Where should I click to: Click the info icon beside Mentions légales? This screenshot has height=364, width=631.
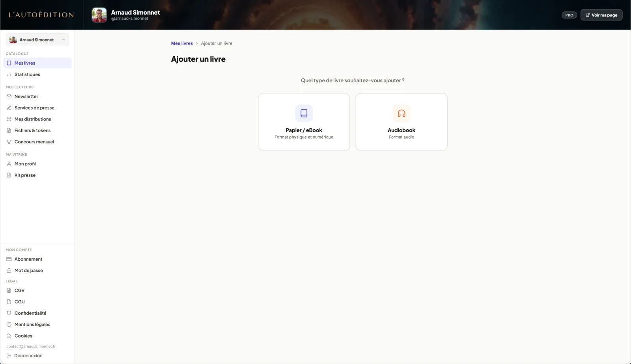tap(9, 325)
